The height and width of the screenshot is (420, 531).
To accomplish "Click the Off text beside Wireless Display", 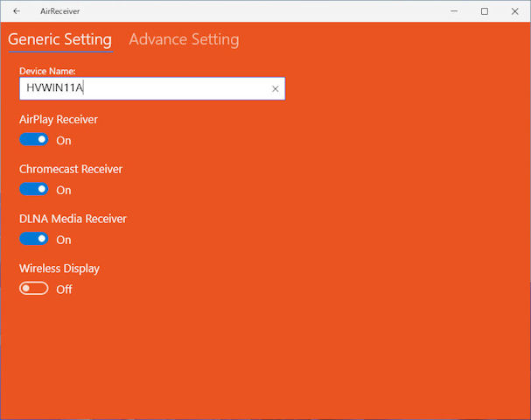I will click(64, 290).
